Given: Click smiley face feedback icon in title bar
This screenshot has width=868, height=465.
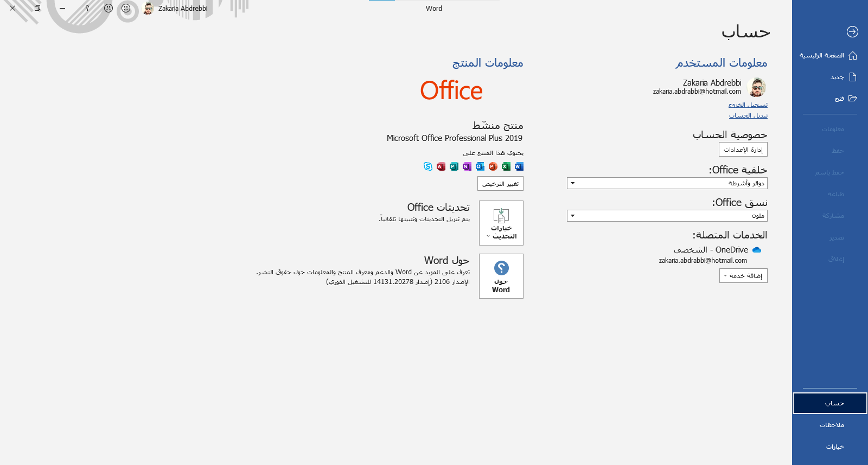Looking at the screenshot, I should pyautogui.click(x=126, y=8).
